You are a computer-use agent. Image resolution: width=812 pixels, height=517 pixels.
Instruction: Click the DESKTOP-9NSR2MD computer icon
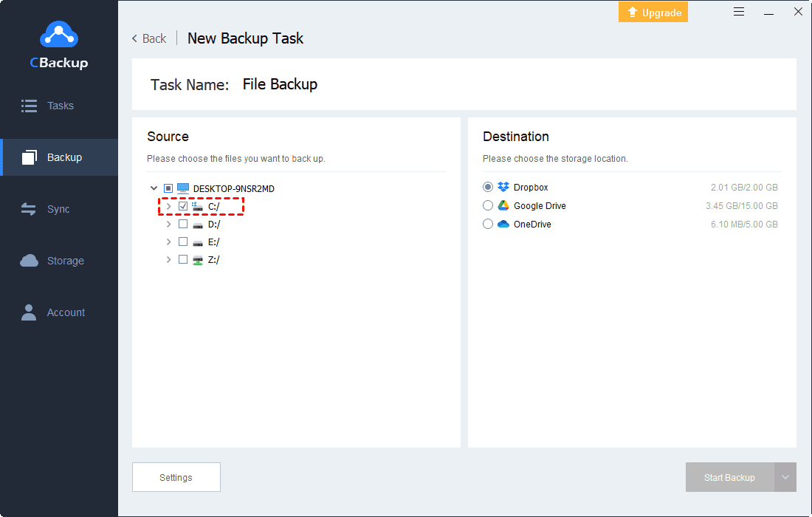[183, 188]
